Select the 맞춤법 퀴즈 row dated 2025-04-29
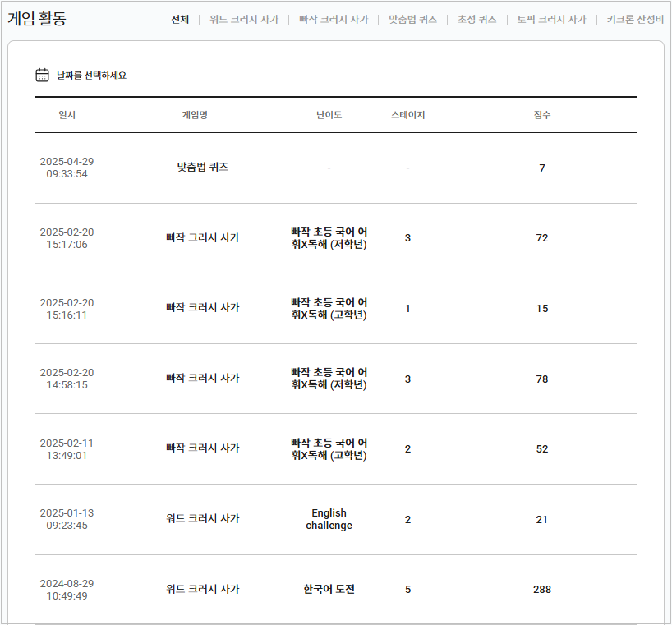The height and width of the screenshot is (625, 672). coord(202,168)
